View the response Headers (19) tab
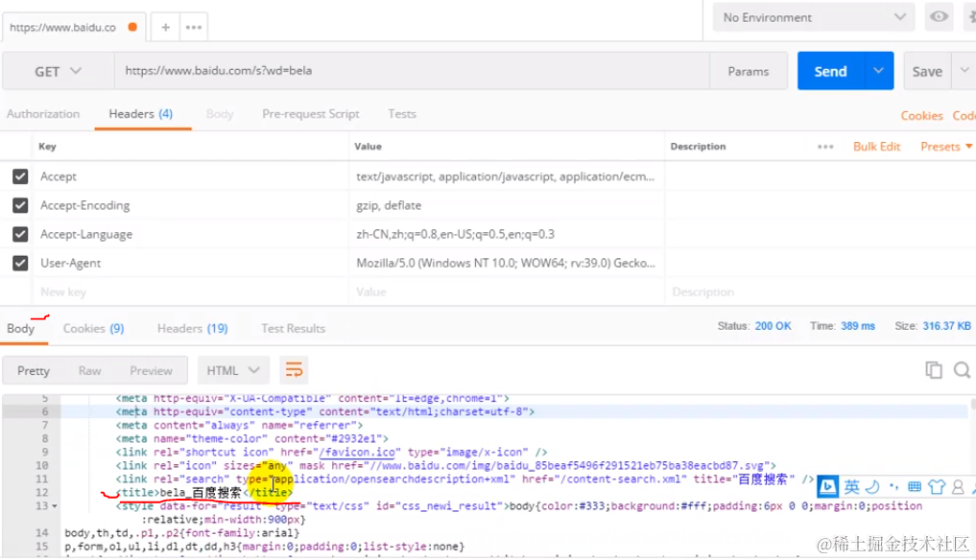The height and width of the screenshot is (560, 976). pos(192,329)
